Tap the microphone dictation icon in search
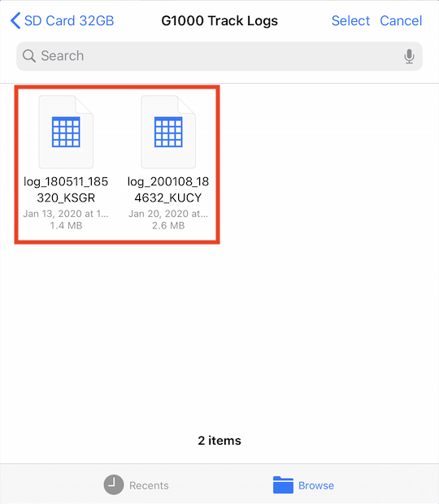This screenshot has height=504, width=439. [x=409, y=56]
